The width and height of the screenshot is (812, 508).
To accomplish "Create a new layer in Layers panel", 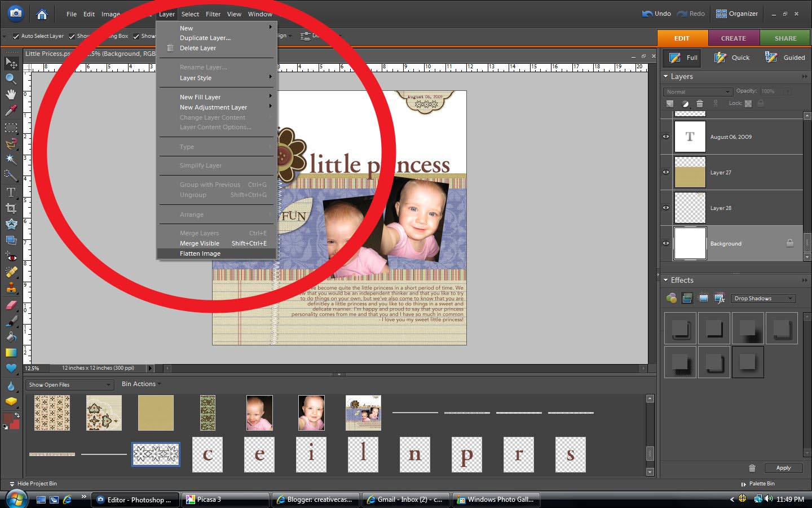I will coord(670,103).
